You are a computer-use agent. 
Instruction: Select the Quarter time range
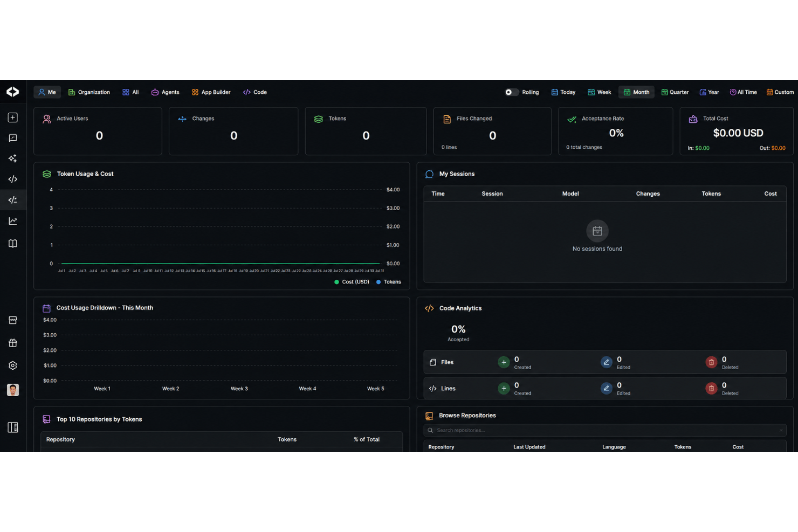[x=675, y=92]
